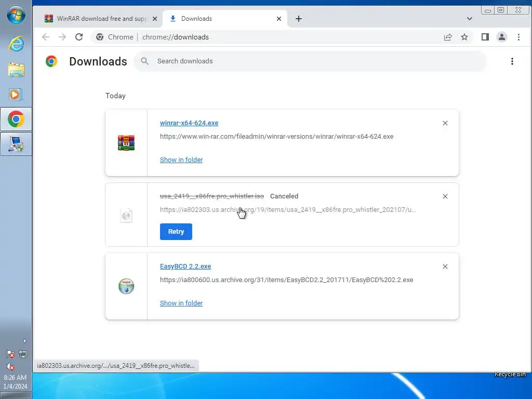The width and height of the screenshot is (532, 399).
Task: Toggle the Chrome side panel icon
Action: (485, 37)
